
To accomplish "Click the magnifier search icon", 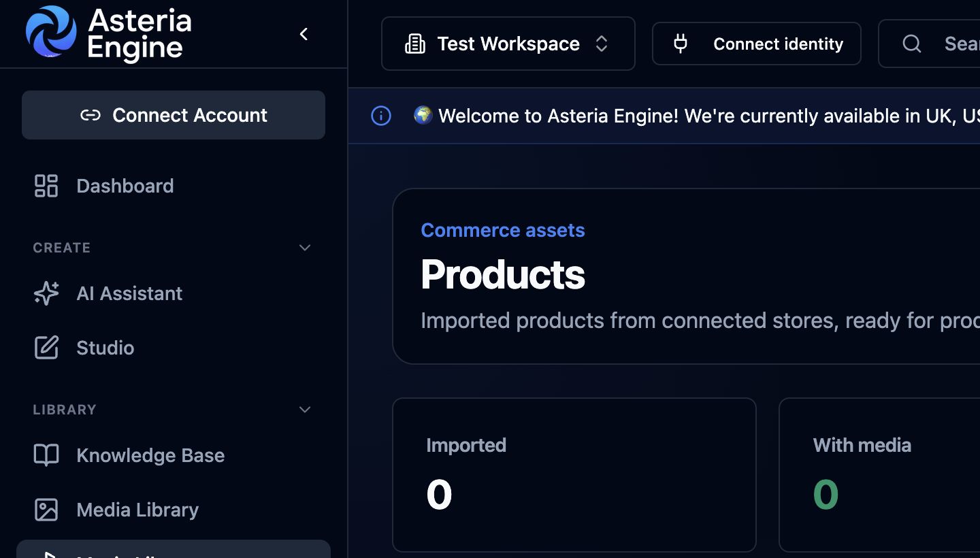I will click(x=912, y=44).
